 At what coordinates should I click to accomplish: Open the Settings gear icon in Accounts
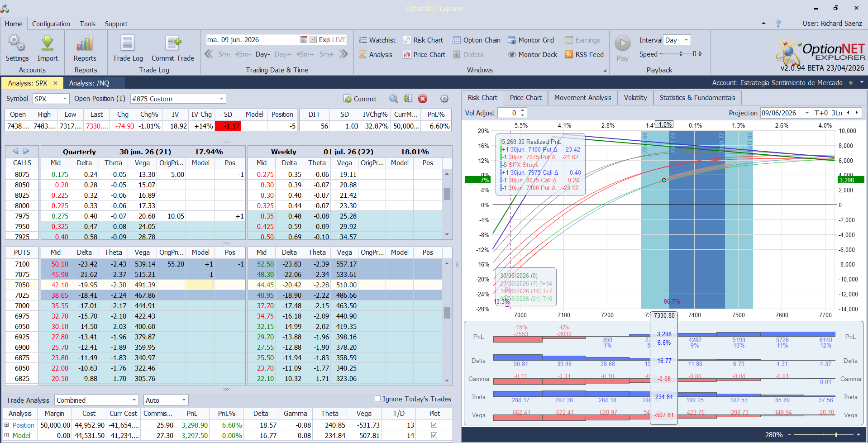tap(17, 43)
